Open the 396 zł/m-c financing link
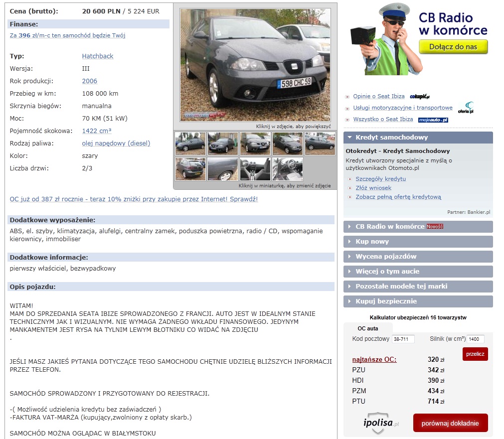This screenshot has width=504, height=439. tap(67, 35)
